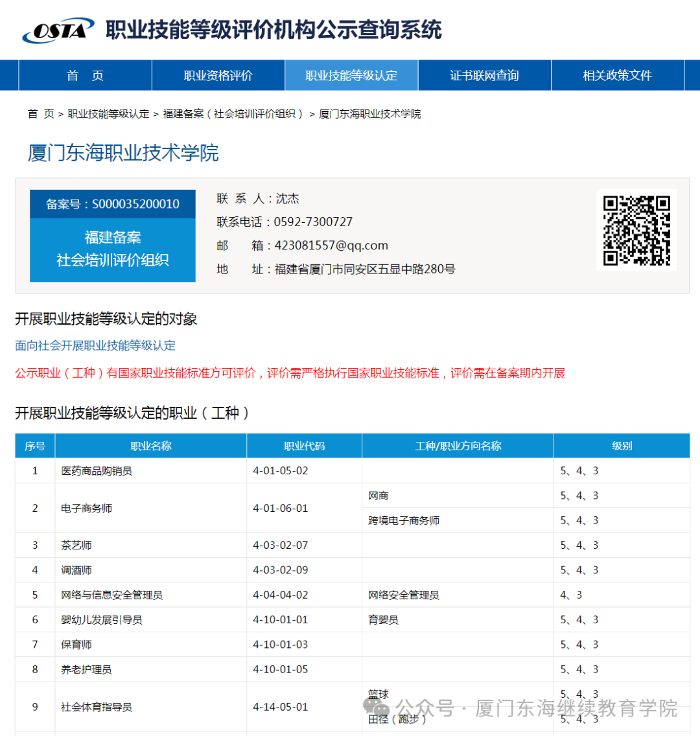Click the link 面向社会开展职业技能等级认定

pos(95,346)
